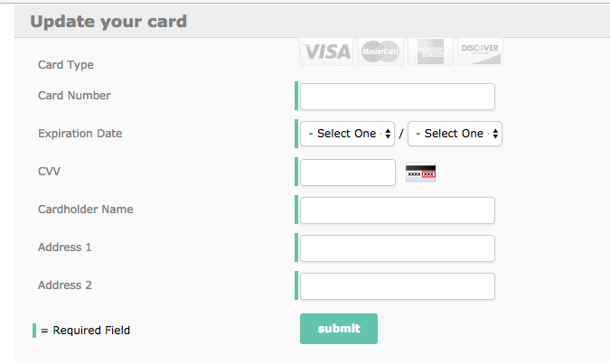Click into the Address 2 field
Screen dimensions: 610x364
[x=398, y=286]
